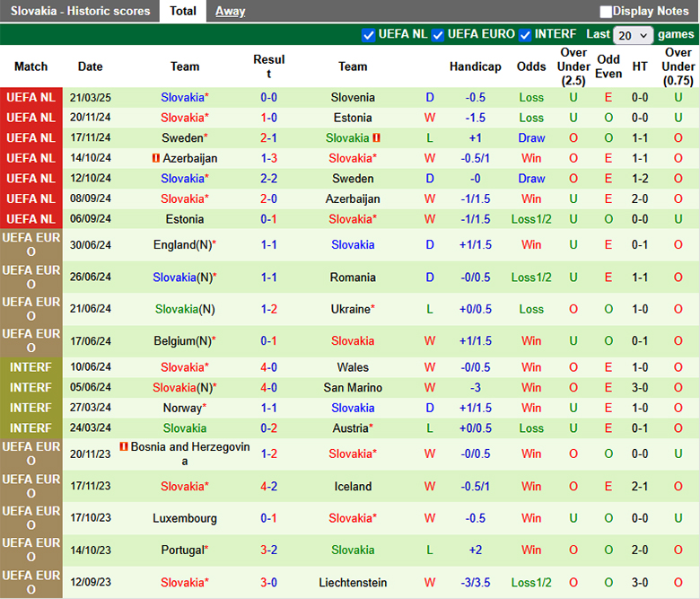Open Norway team link
The image size is (700, 599).
pyautogui.click(x=184, y=408)
